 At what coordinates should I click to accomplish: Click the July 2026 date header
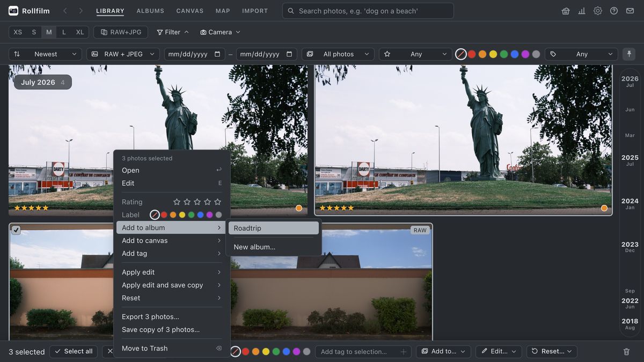click(x=43, y=82)
